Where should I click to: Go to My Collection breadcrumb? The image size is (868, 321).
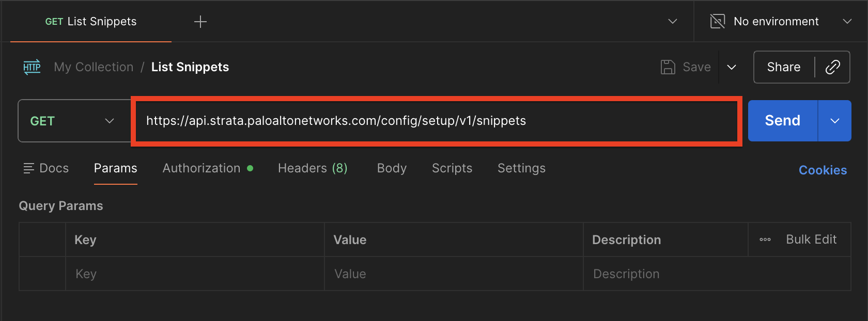tap(94, 67)
